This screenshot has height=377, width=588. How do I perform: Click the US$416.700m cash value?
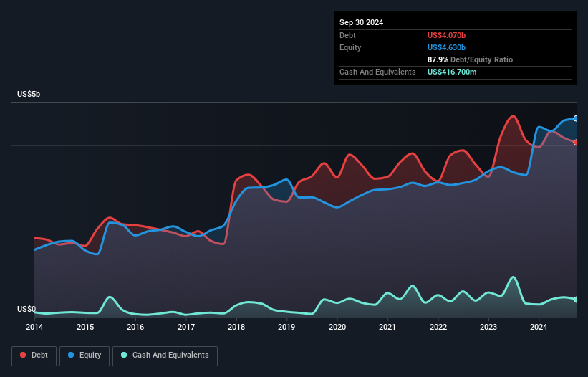[x=452, y=72]
